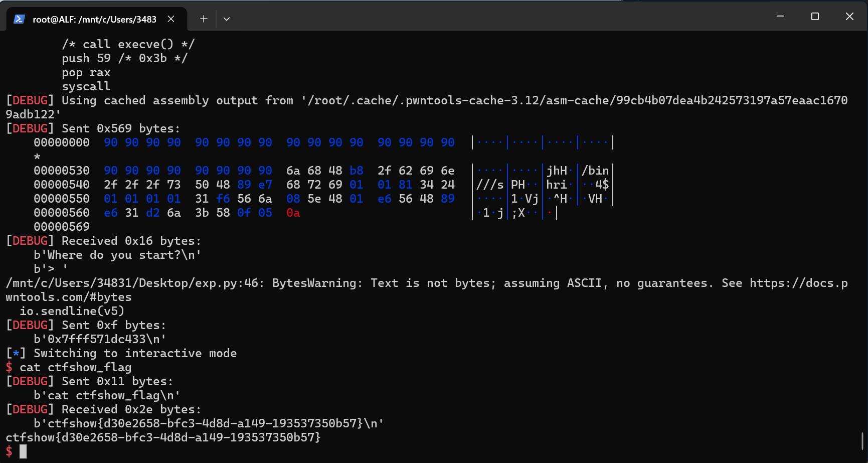The width and height of the screenshot is (868, 463).
Task: Click the ctfshow flag output line
Action: 163,437
